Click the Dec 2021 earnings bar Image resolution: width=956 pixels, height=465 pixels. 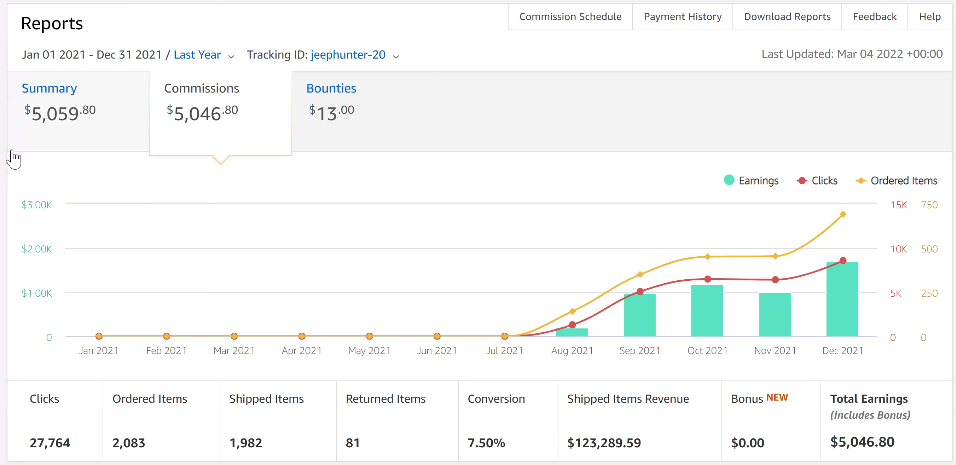(x=842, y=299)
